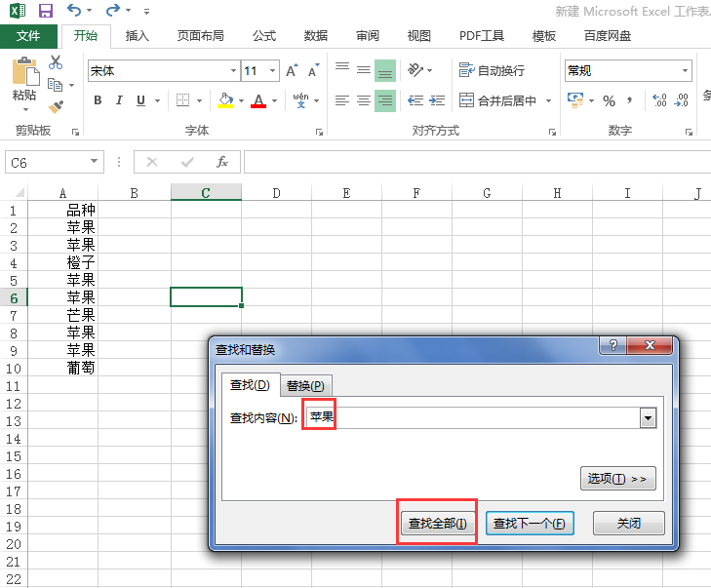Click the 关闭 button in dialog
The width and height of the screenshot is (711, 588).
click(x=629, y=524)
